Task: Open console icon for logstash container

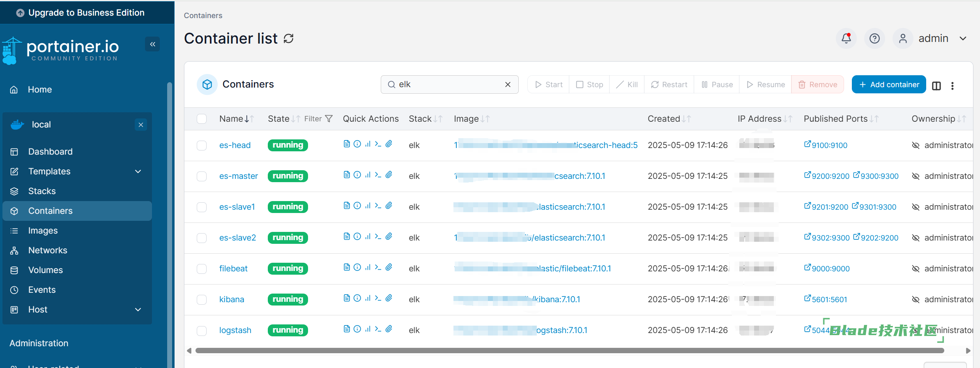Action: [x=378, y=329]
